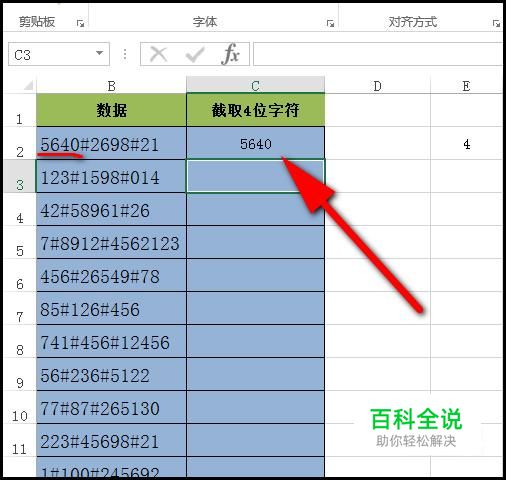Select cell E2 containing 4
The image size is (506, 480).
click(x=466, y=143)
